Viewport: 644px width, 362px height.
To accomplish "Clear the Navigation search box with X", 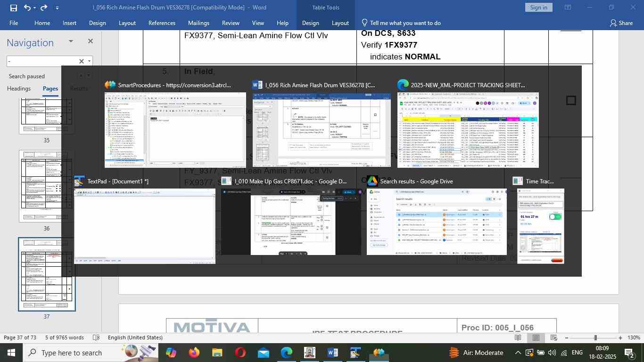I will (81, 61).
